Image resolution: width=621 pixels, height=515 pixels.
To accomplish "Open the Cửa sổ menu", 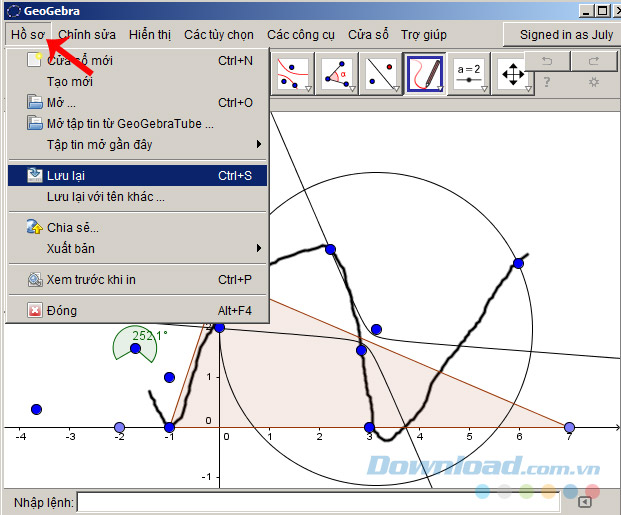I will point(368,34).
